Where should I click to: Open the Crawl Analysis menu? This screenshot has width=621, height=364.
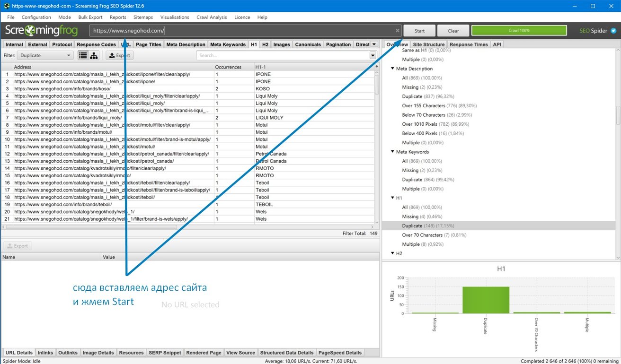coord(212,17)
